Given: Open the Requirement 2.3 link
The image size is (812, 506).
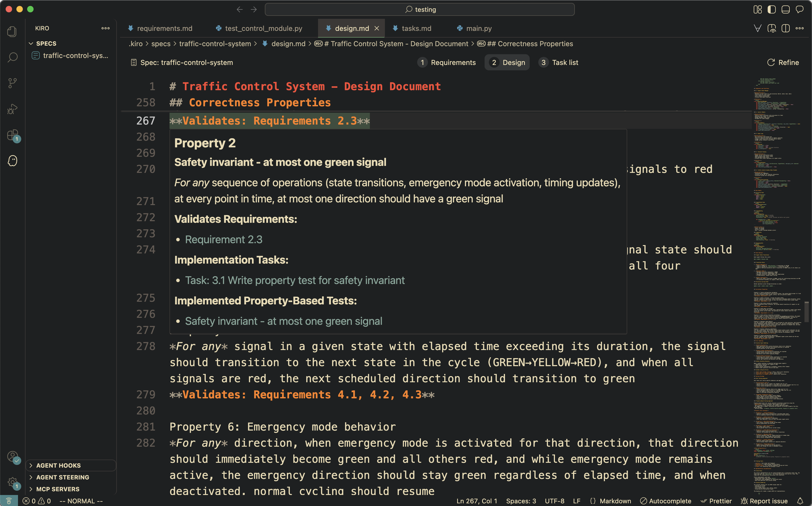Looking at the screenshot, I should coord(223,240).
